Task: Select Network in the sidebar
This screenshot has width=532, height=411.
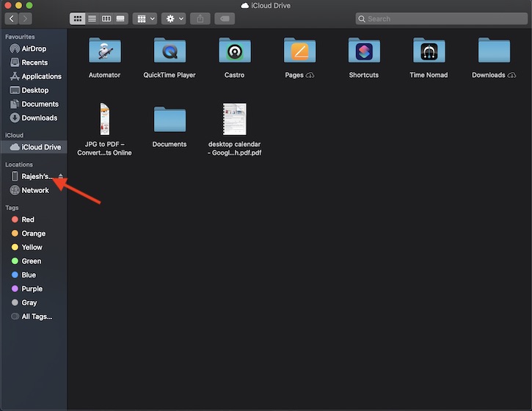Action: click(34, 190)
